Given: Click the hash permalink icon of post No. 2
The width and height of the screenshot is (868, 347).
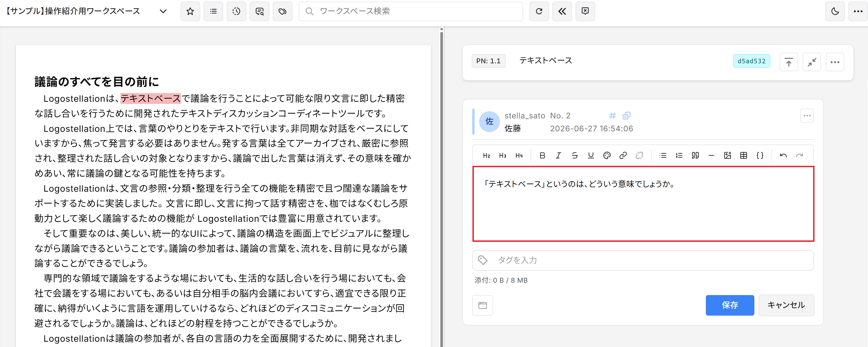Looking at the screenshot, I should tap(613, 116).
